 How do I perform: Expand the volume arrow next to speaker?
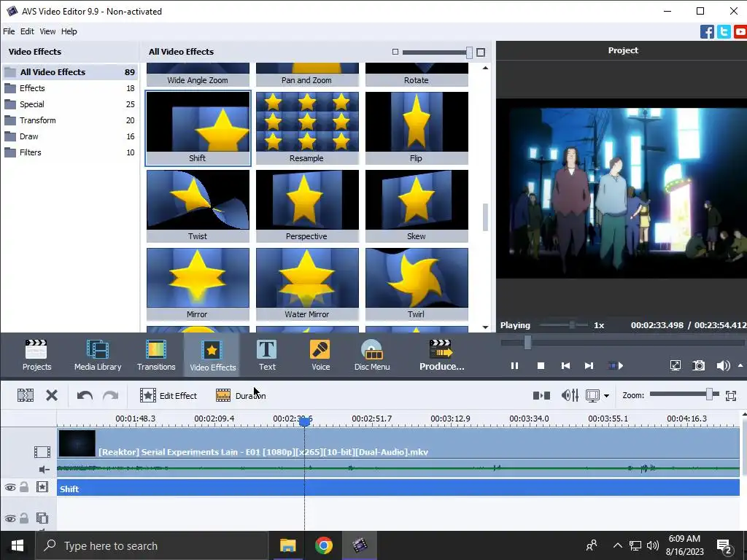pos(740,366)
